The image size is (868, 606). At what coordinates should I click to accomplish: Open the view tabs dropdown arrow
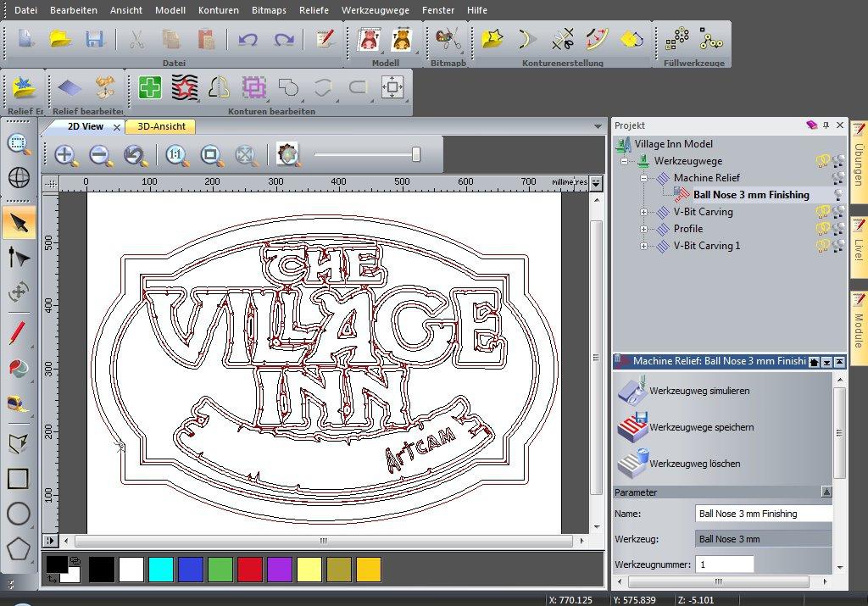598,127
